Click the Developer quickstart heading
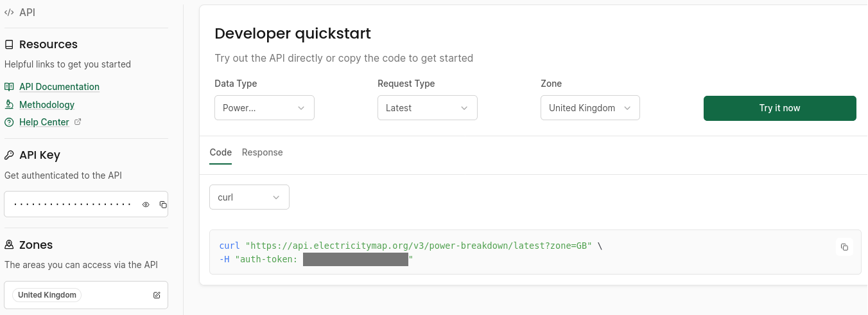The width and height of the screenshot is (868, 315). tap(293, 33)
